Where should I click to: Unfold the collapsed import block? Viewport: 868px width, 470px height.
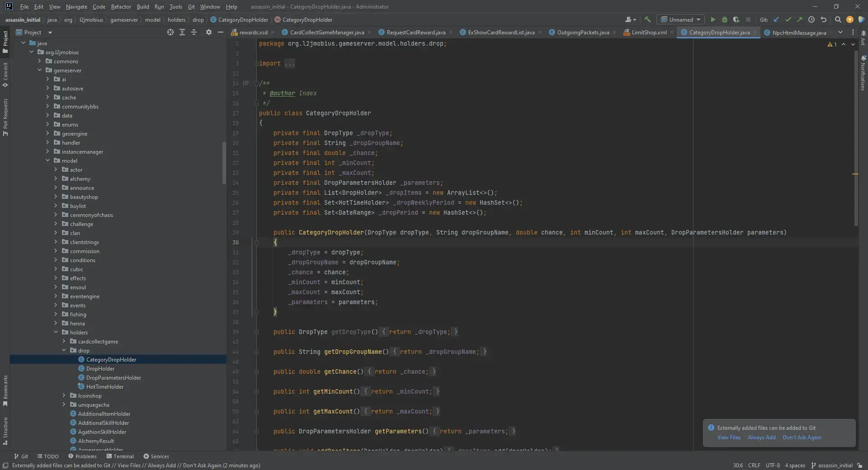click(x=256, y=63)
